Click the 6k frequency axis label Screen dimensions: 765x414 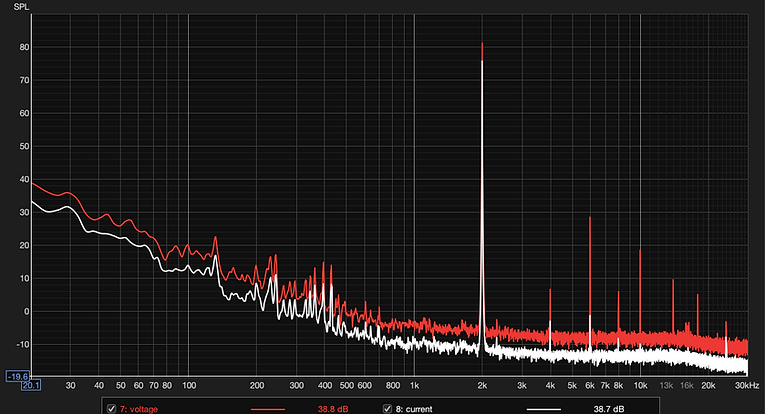point(590,385)
